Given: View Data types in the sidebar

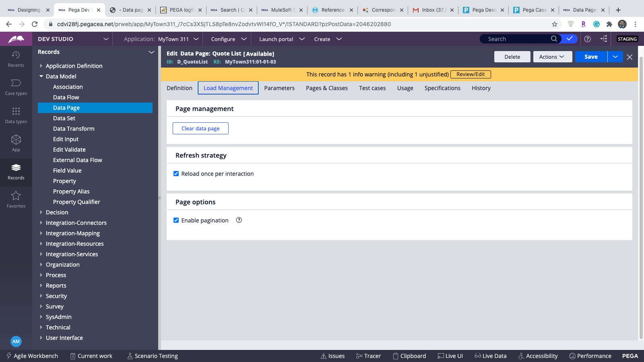Looking at the screenshot, I should [x=16, y=115].
